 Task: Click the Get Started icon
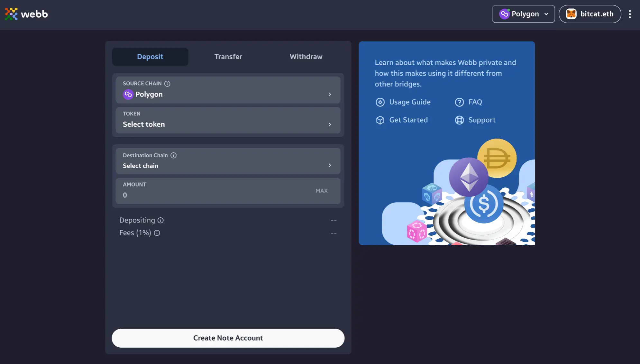coord(380,120)
